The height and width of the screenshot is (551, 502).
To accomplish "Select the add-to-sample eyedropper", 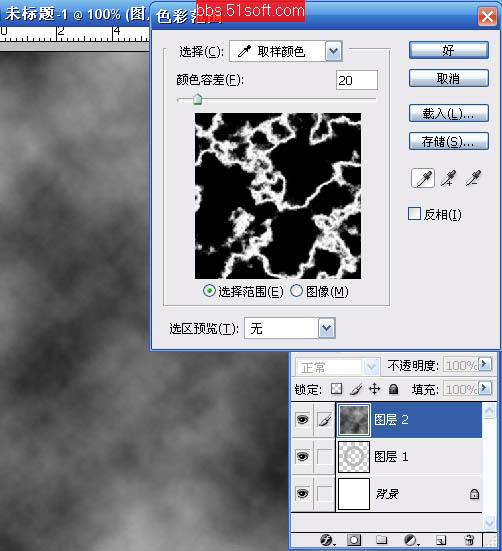I will pyautogui.click(x=449, y=178).
